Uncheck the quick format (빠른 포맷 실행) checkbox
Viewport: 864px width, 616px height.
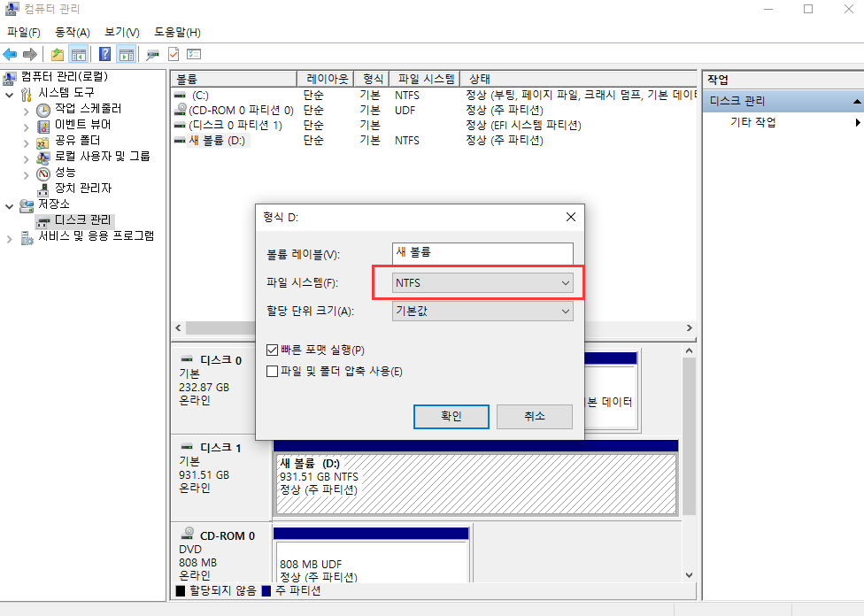click(272, 350)
